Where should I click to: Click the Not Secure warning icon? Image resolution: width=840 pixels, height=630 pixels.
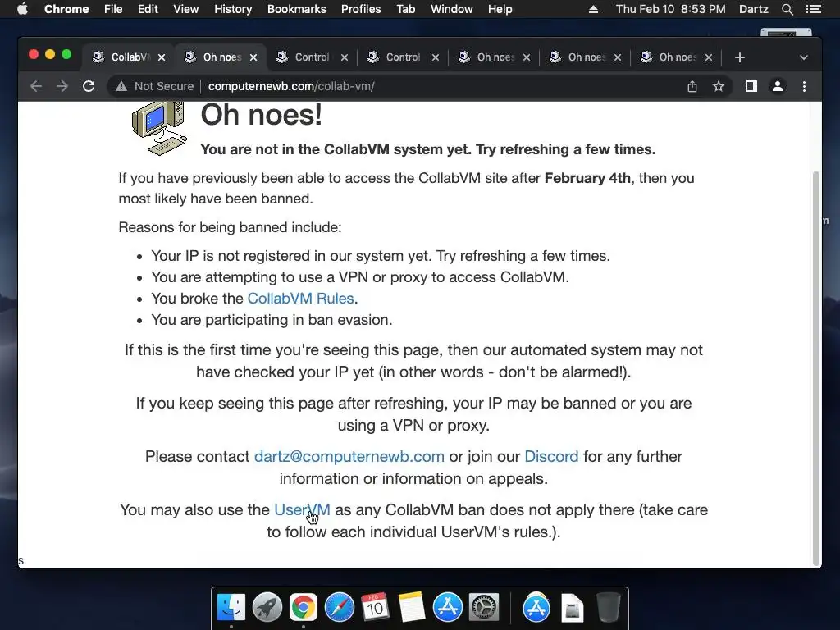[121, 86]
